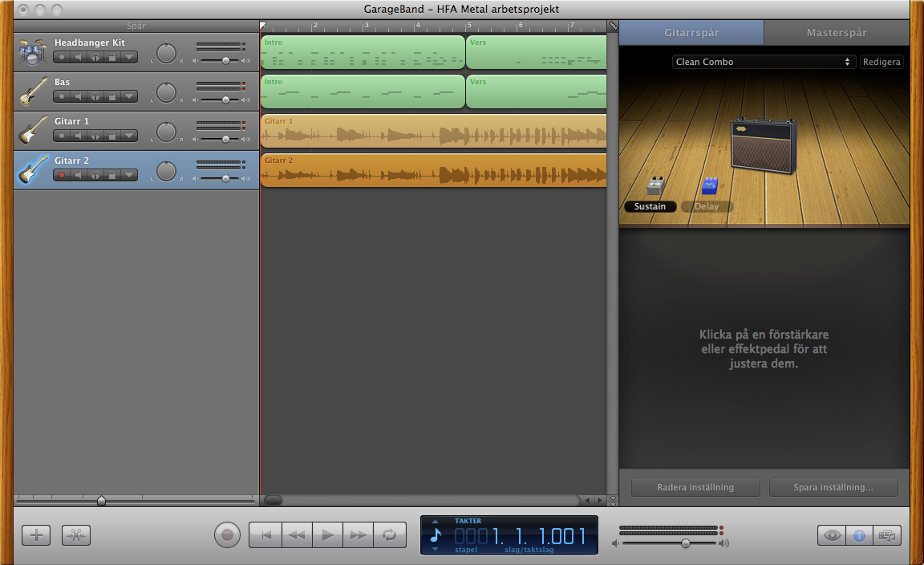Expand the automation lane for Gitarr 2
This screenshot has height=565, width=924.
coord(129,175)
